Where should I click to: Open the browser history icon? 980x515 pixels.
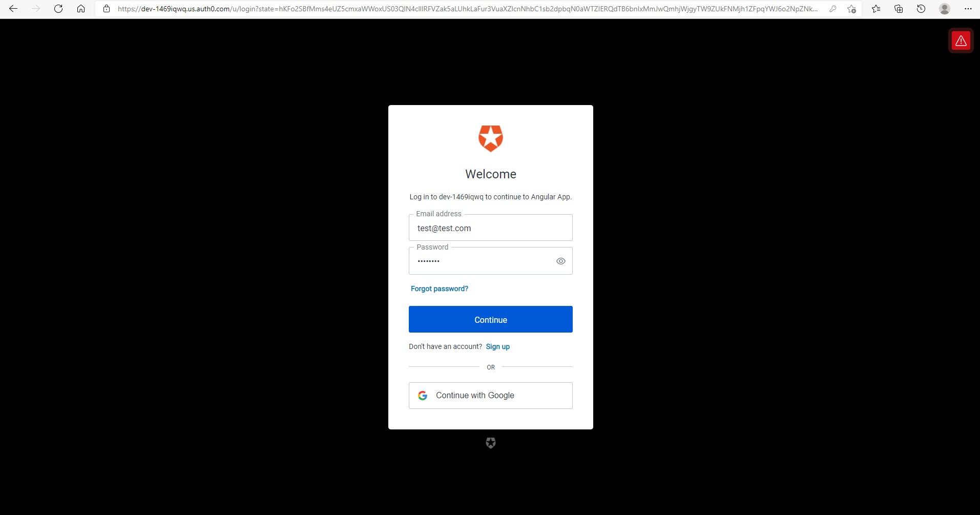921,9
